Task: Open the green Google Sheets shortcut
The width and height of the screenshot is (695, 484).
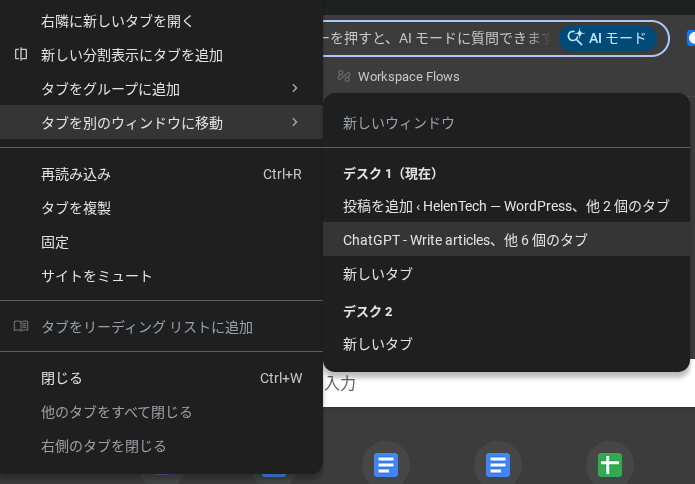Action: (x=610, y=465)
